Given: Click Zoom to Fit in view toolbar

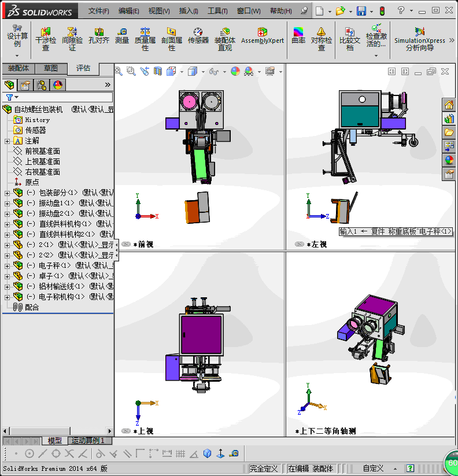Looking at the screenshot, I should point(119,71).
